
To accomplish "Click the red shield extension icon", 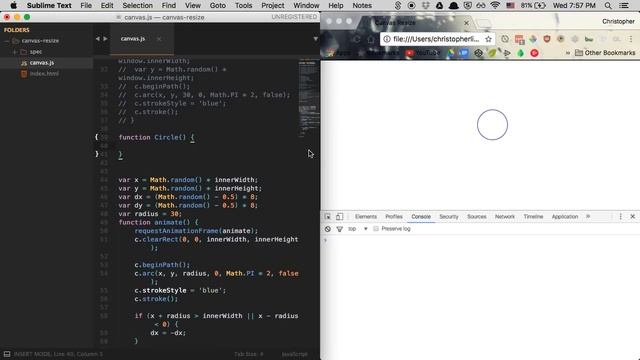I will [x=547, y=39].
